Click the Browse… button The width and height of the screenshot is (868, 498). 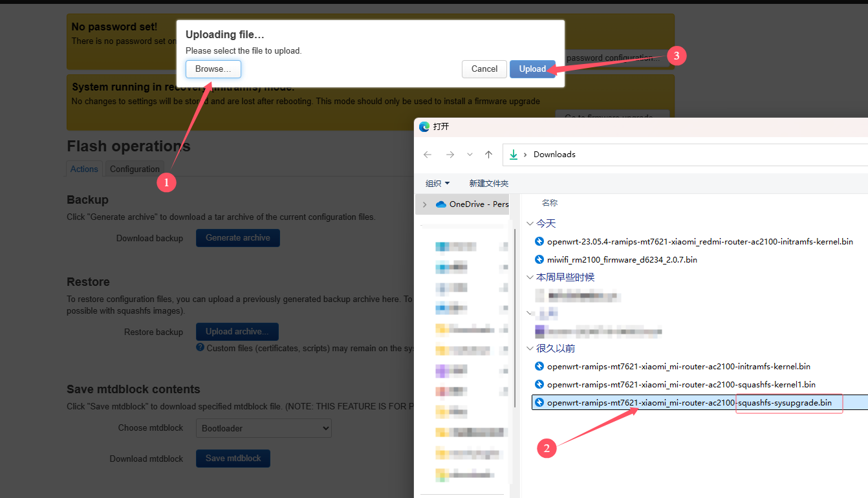pos(213,69)
